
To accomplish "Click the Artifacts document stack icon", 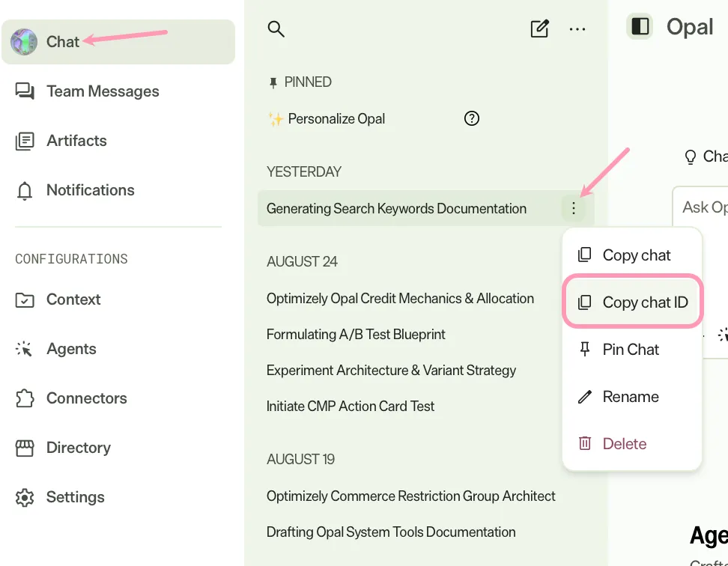I will 25,141.
